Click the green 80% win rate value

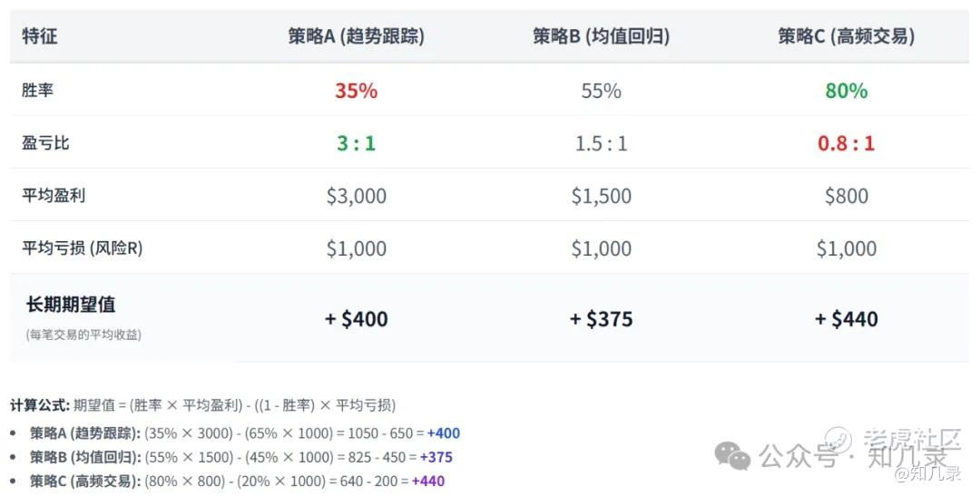[x=847, y=91]
